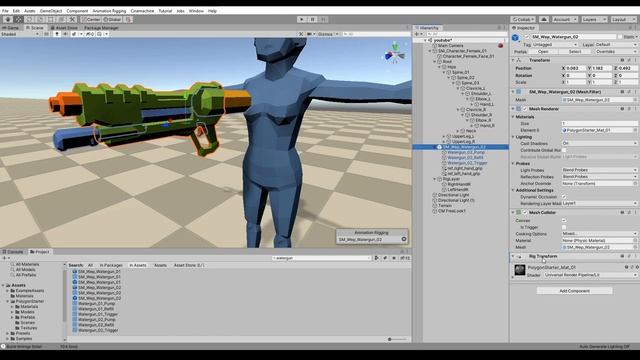
Task: Toggle the Mesh Renderer enabled checkbox
Action: pos(525,109)
